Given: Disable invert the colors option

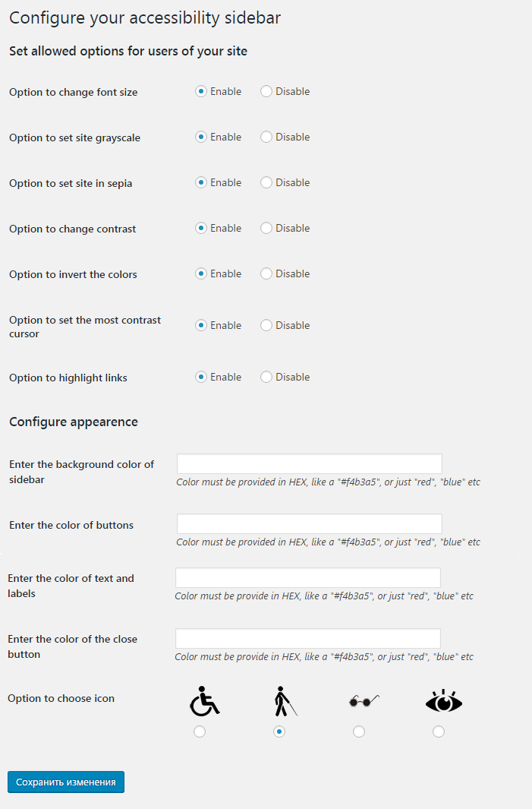Looking at the screenshot, I should (x=266, y=273).
